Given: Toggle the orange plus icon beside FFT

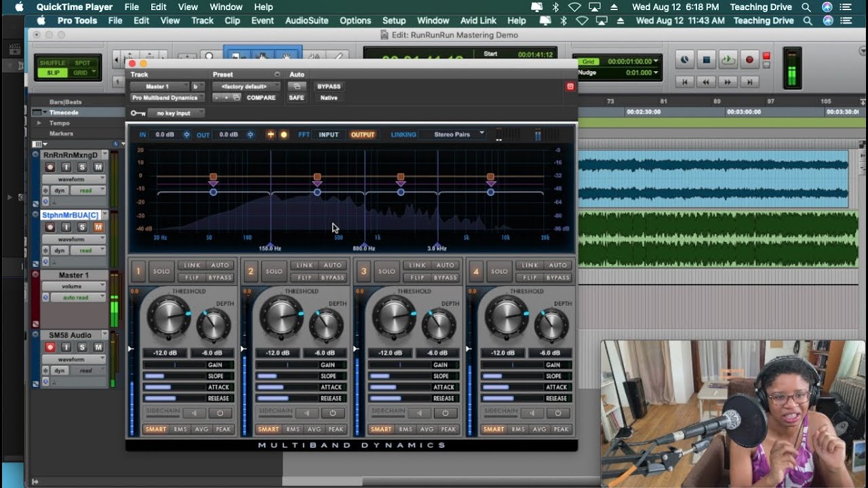Looking at the screenshot, I should pyautogui.click(x=271, y=135).
